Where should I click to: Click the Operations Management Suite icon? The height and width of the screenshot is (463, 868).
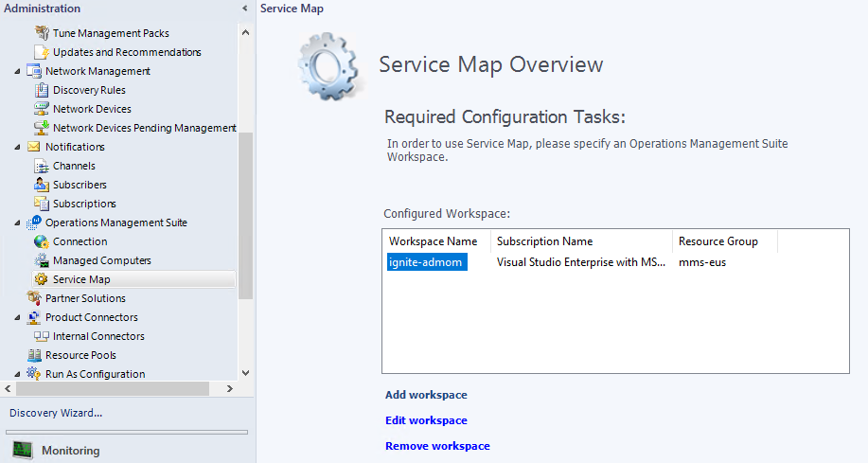[34, 223]
